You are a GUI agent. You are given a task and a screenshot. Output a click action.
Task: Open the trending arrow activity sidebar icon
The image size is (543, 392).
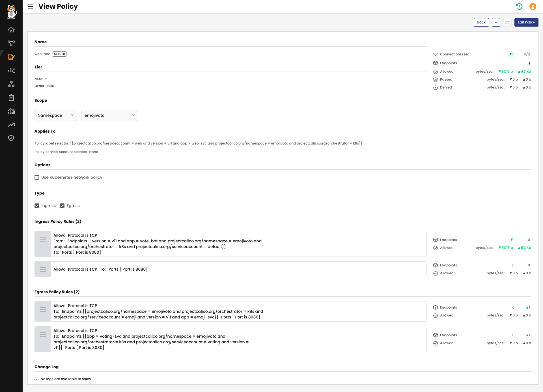11,125
